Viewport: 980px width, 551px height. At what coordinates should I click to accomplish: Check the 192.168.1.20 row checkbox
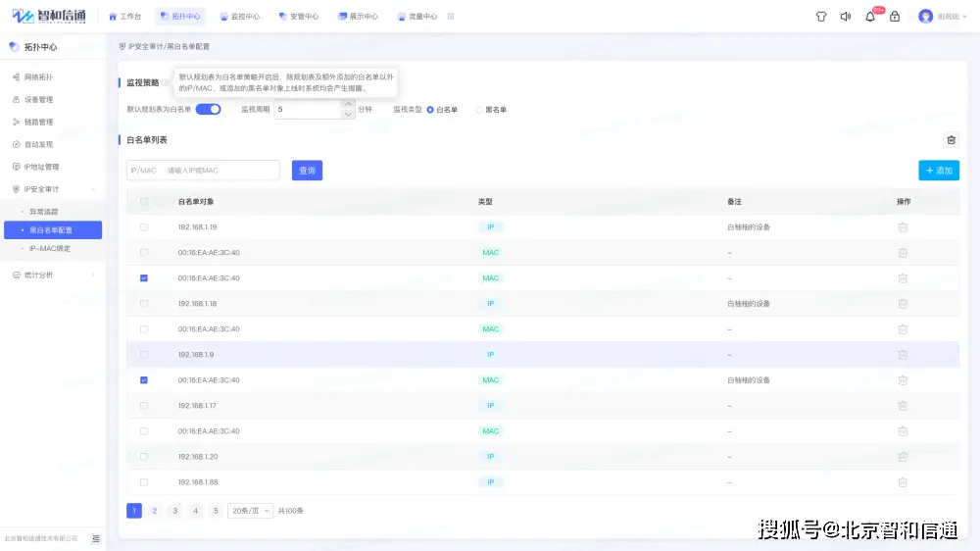[x=144, y=457]
